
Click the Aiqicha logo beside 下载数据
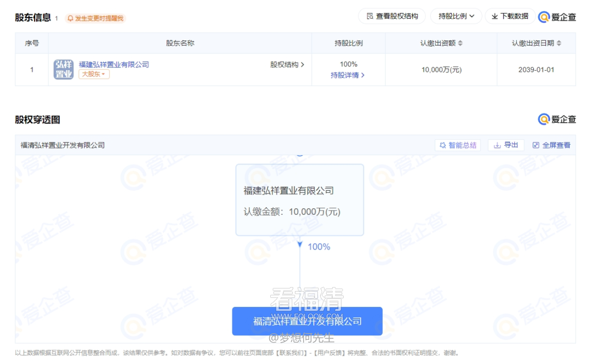coord(557,17)
